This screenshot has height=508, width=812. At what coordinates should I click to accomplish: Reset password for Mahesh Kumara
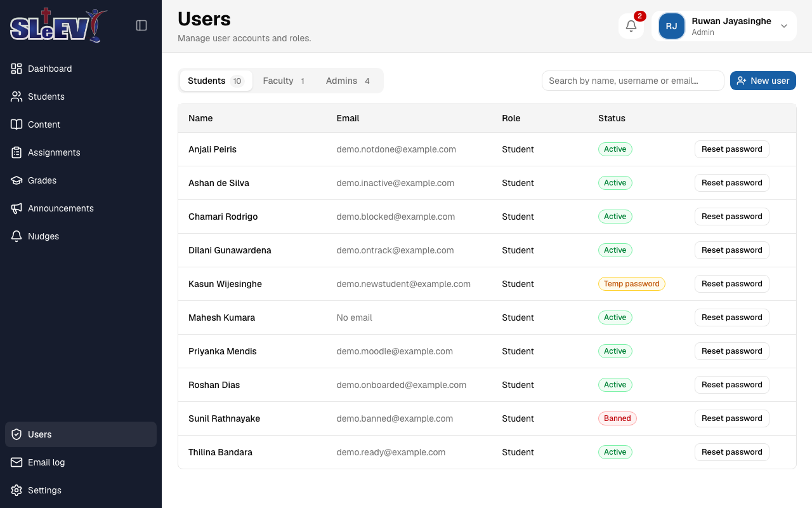point(732,317)
